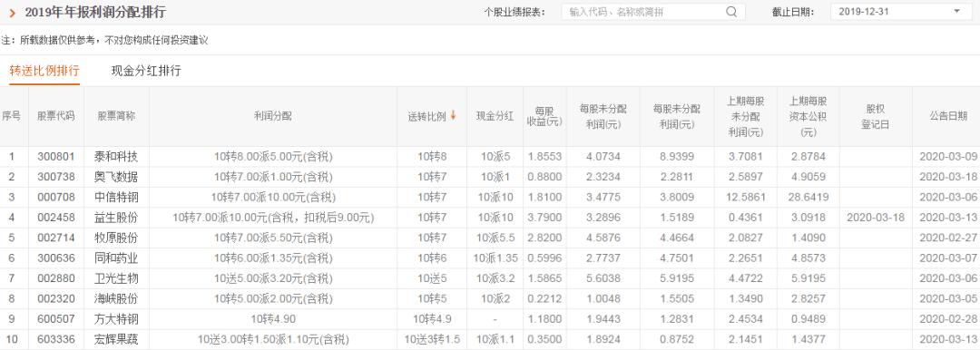The height and width of the screenshot is (350, 980).
Task: Open 海峡股份 stock link
Action: tap(117, 298)
